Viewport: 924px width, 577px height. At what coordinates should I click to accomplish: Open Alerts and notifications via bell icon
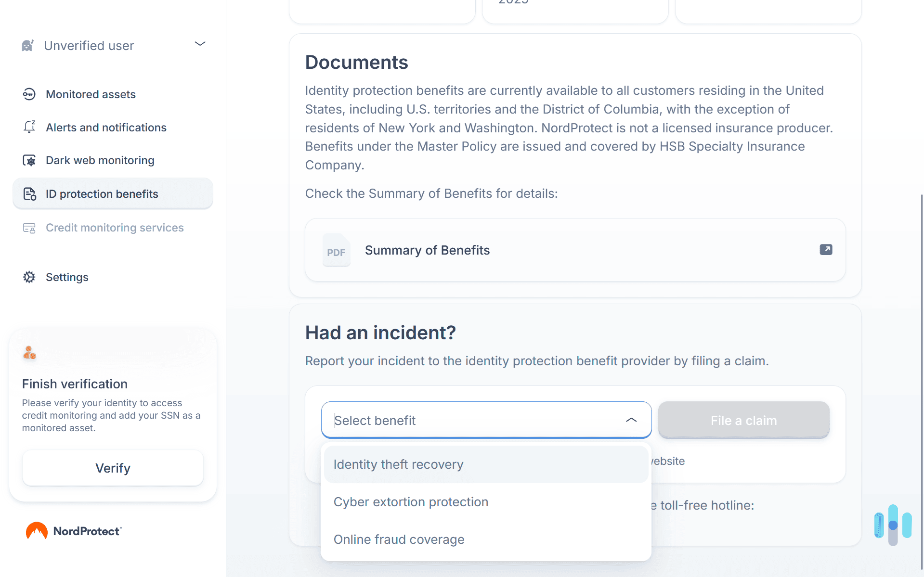tap(29, 127)
